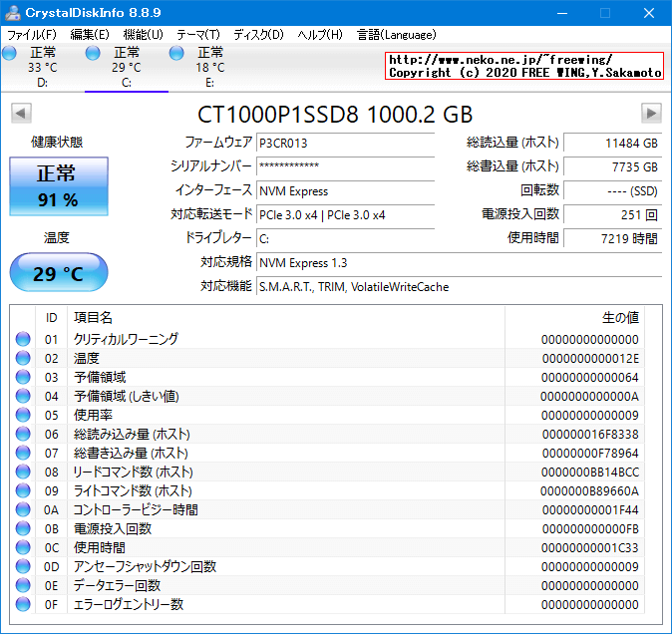
Task: Click the masked serial number field
Action: pyautogui.click(x=345, y=166)
